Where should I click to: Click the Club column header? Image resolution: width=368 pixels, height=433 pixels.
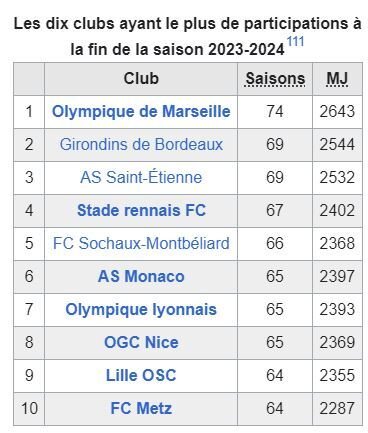click(x=141, y=79)
